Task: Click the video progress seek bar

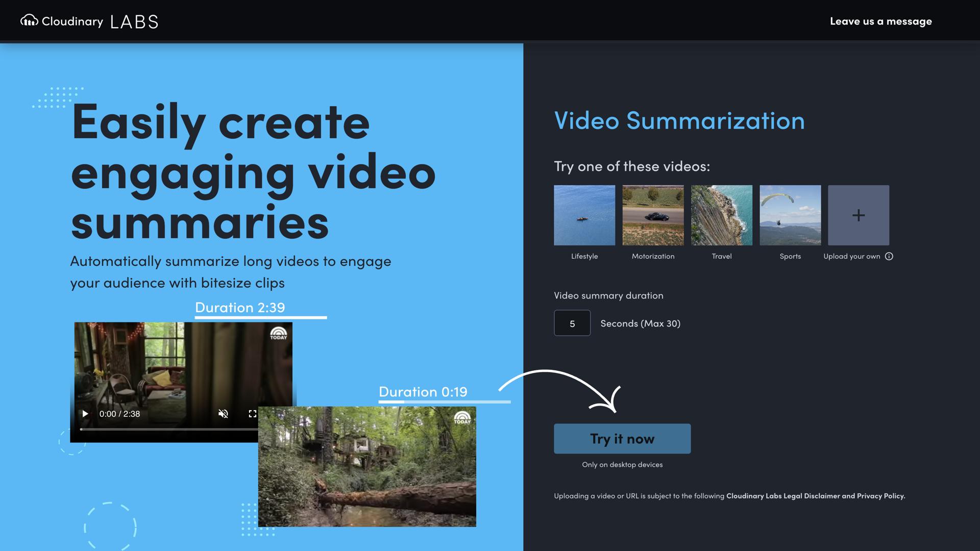Action: point(168,430)
